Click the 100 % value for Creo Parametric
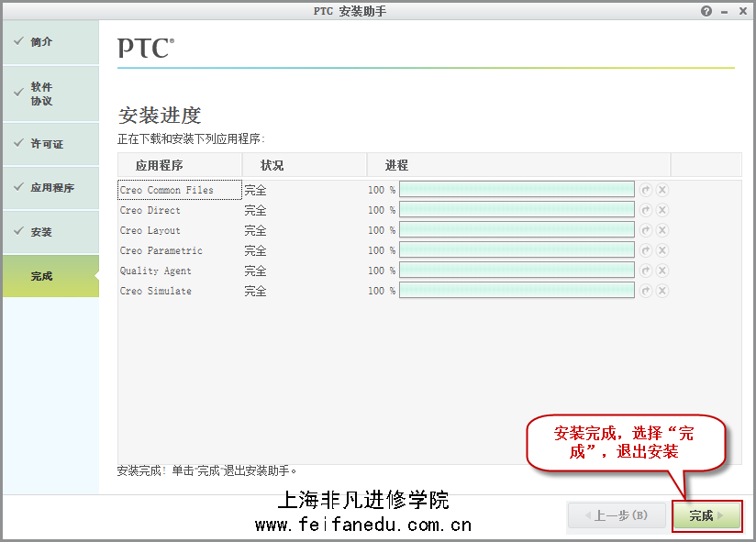Image resolution: width=756 pixels, height=542 pixels. point(382,251)
